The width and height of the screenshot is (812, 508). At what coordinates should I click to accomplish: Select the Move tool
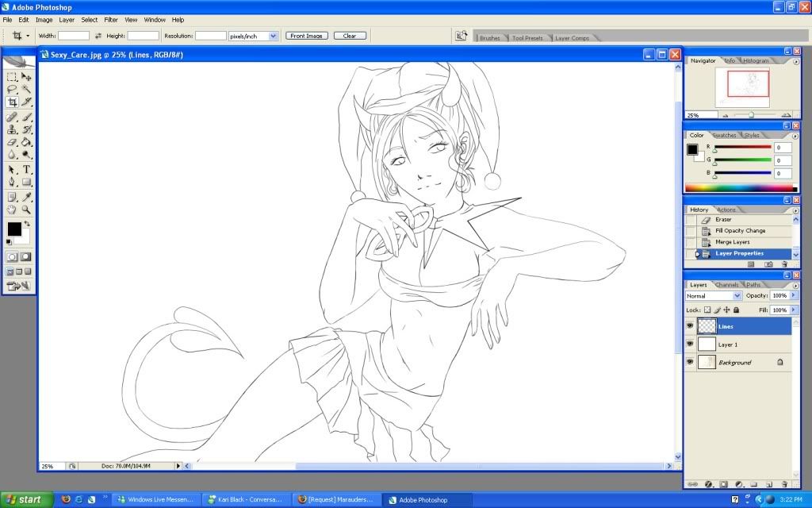click(x=26, y=77)
